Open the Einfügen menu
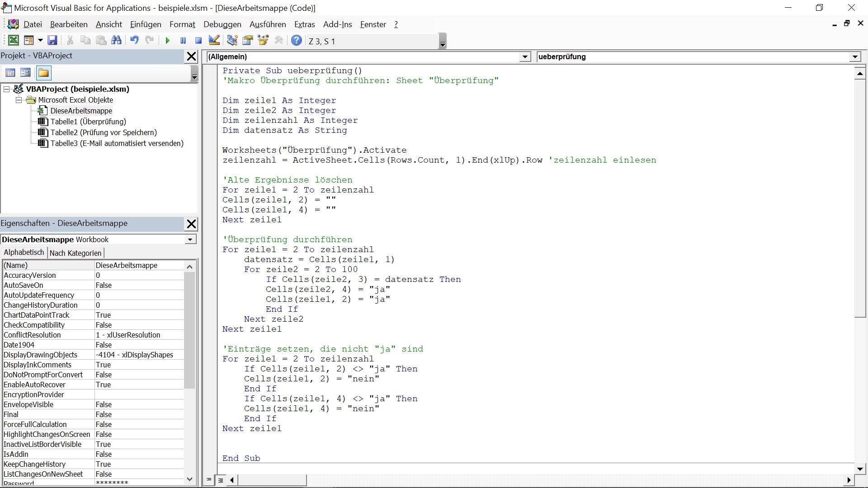The image size is (868, 488). point(146,24)
